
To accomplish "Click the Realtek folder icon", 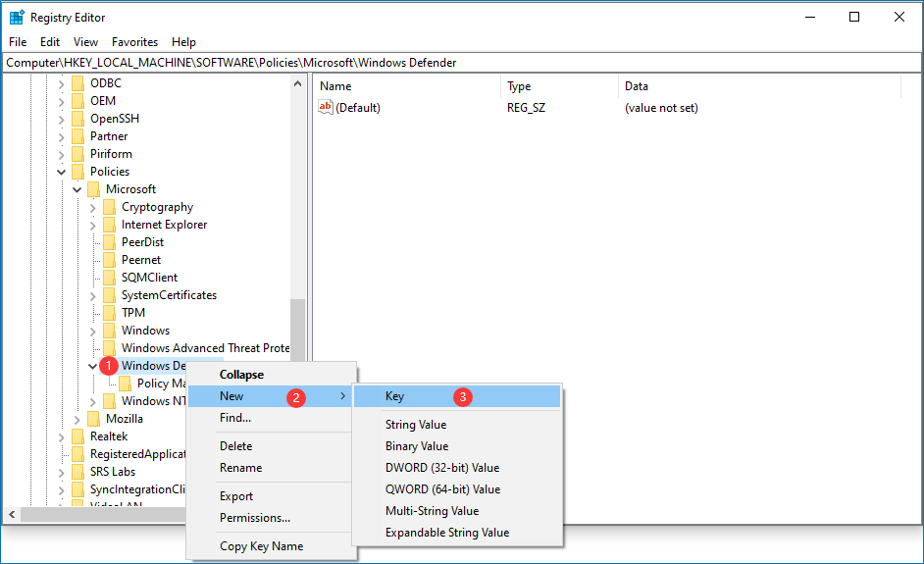I will point(77,436).
